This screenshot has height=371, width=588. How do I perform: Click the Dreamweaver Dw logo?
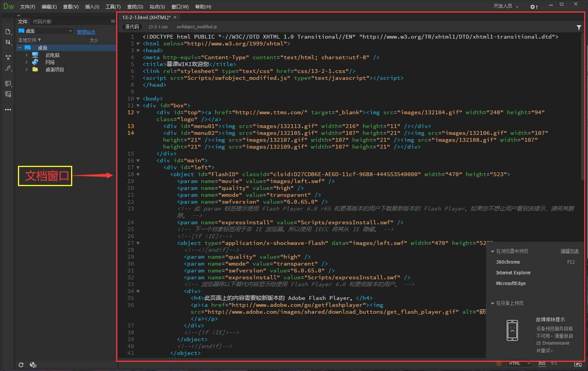(x=8, y=6)
